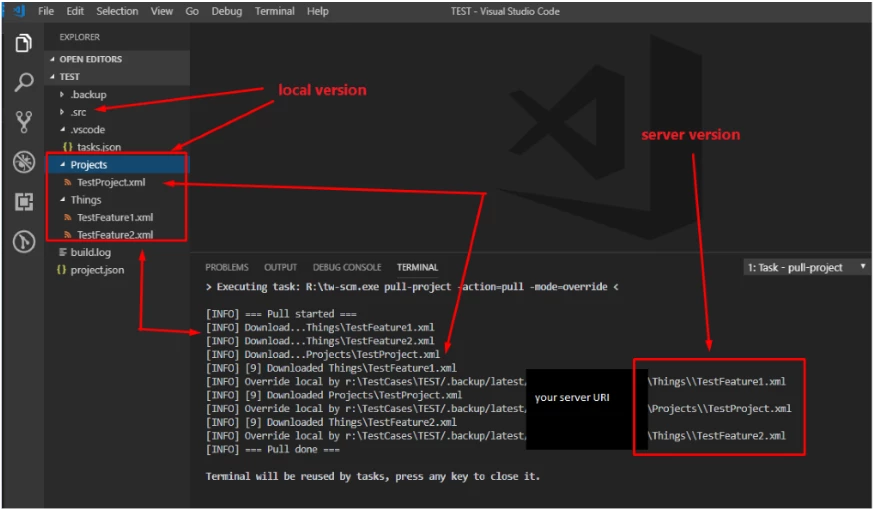Click the TestProject.xml file icon
This screenshot has width=873, height=509.
[67, 182]
